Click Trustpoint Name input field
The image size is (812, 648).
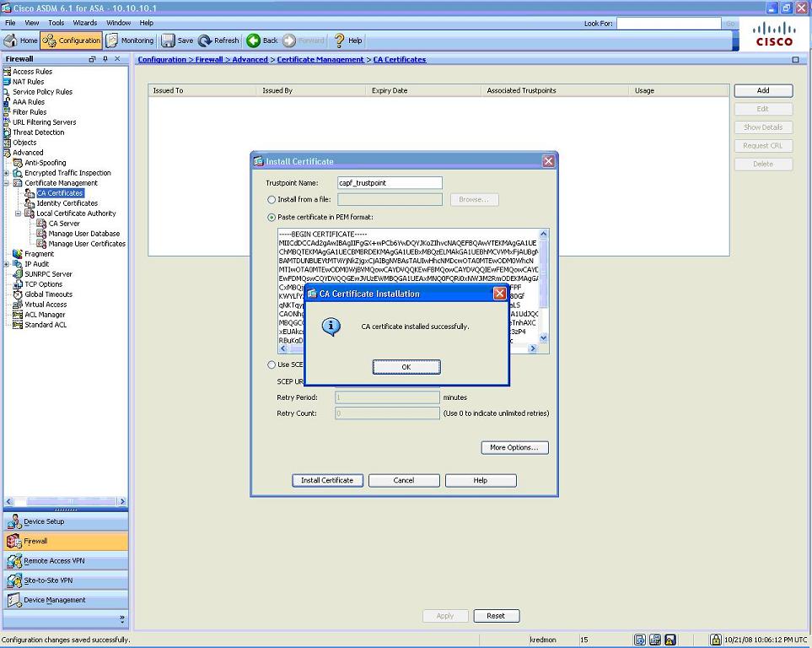390,183
